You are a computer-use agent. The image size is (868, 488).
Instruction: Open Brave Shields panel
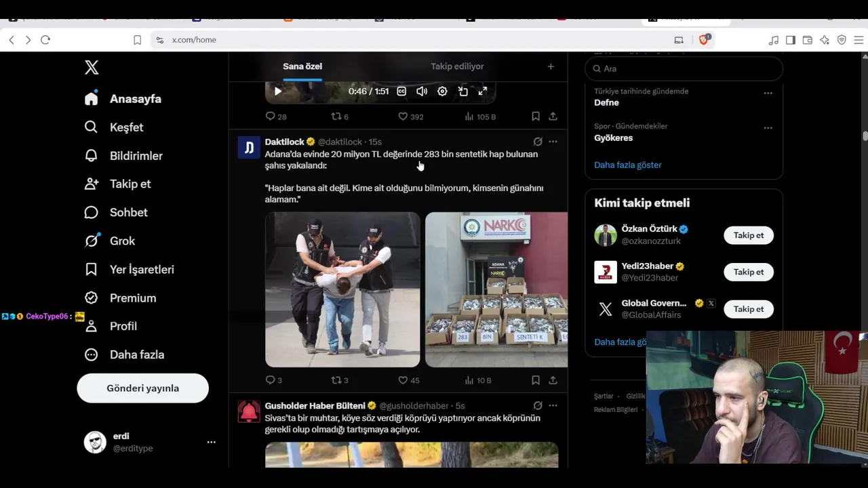[x=703, y=40]
